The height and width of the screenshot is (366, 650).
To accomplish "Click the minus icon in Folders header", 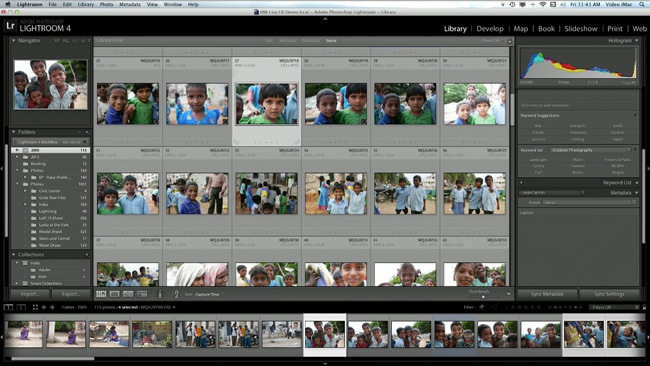I will (x=79, y=132).
